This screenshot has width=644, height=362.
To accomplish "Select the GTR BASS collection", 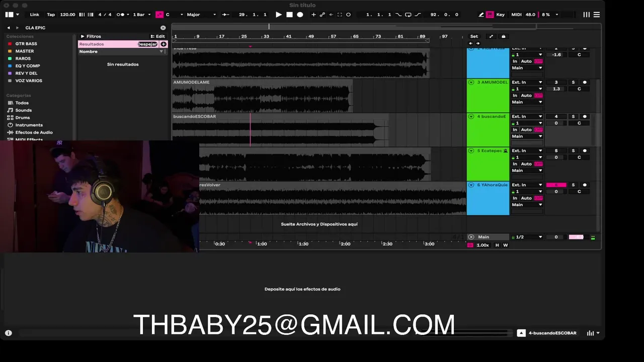I will coord(26,44).
